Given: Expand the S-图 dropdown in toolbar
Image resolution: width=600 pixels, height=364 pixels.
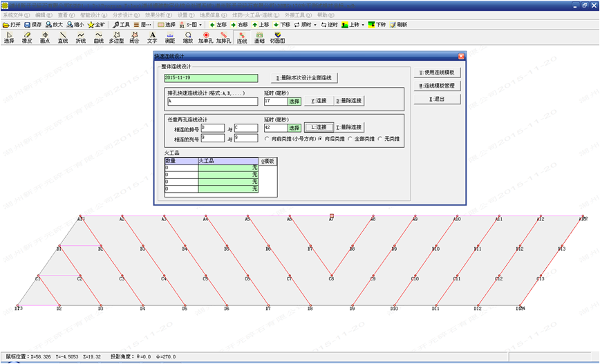Looking at the screenshot, I should (x=200, y=24).
